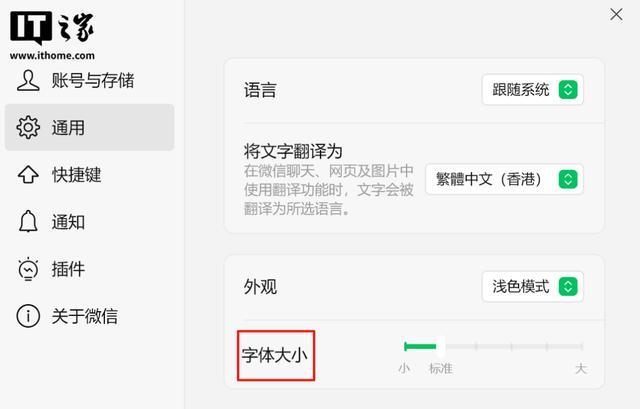Click the IT之家 logo
Viewport: 640px width, 409px height.
coord(52,28)
